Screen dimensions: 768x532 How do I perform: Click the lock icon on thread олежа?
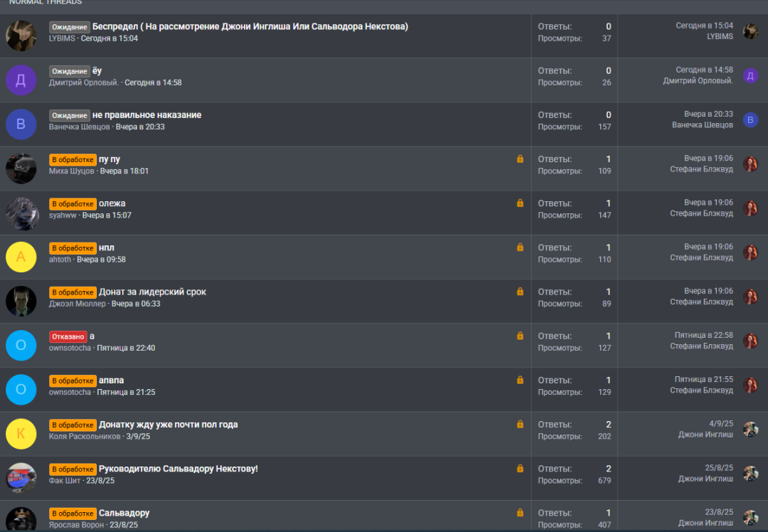pyautogui.click(x=520, y=203)
